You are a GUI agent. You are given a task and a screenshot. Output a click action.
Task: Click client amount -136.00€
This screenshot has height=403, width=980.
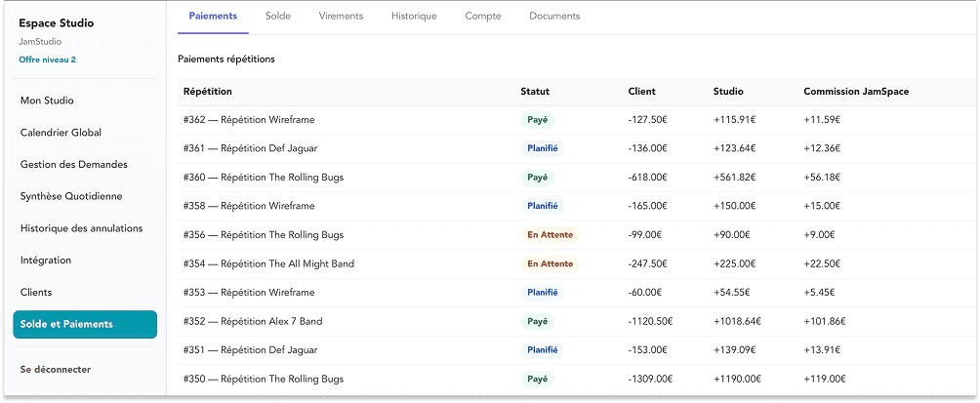pyautogui.click(x=647, y=148)
